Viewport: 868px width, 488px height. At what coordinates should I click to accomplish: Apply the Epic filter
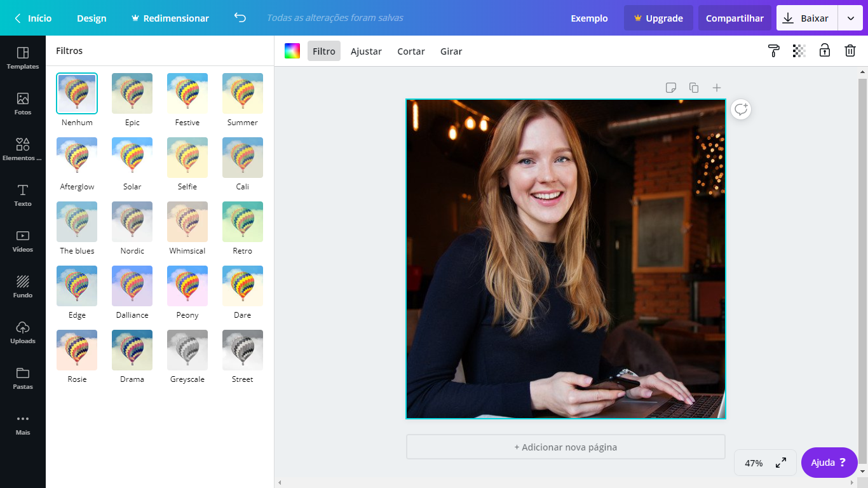pos(132,93)
